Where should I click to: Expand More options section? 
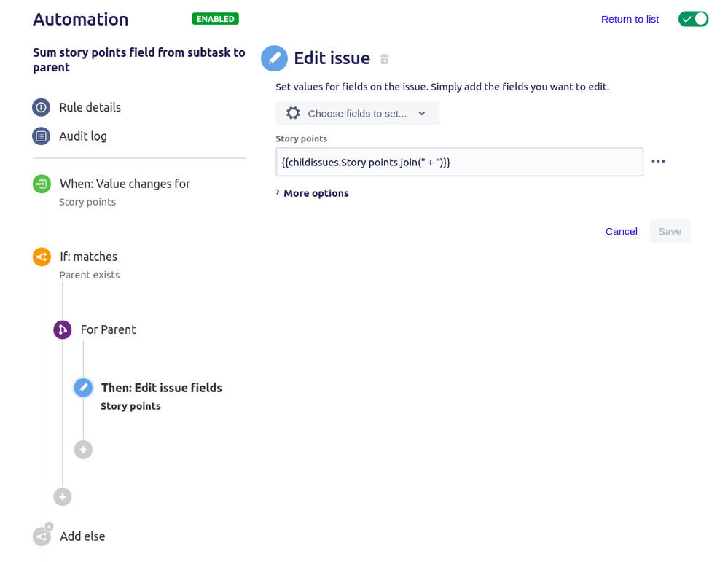pos(312,193)
